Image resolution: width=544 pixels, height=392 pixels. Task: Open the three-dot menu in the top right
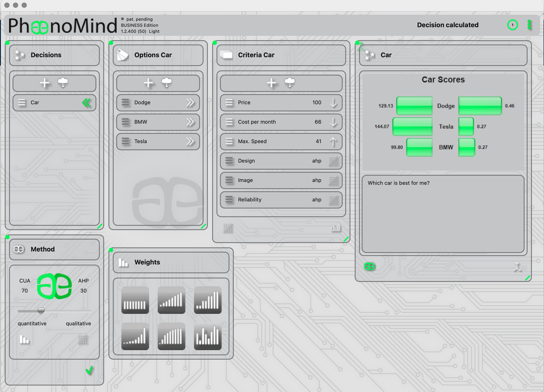click(x=529, y=25)
